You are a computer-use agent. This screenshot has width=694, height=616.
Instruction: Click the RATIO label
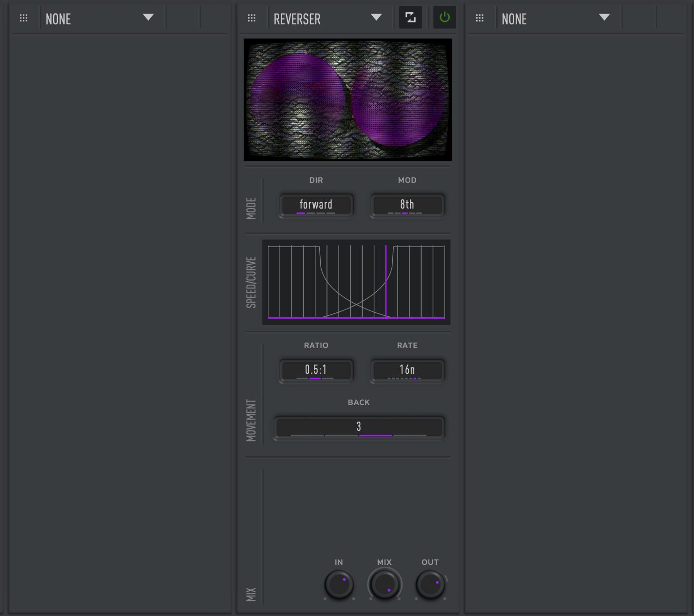point(316,346)
